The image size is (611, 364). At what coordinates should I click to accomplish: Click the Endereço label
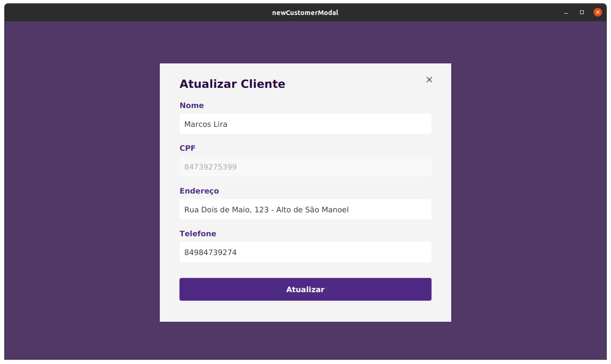tap(199, 191)
